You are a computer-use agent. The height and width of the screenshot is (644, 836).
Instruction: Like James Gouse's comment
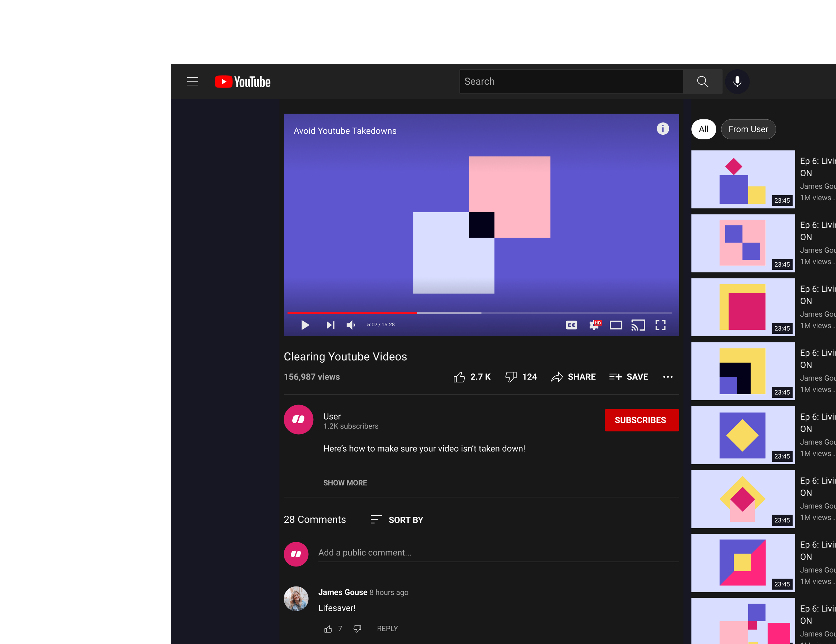pos(328,629)
